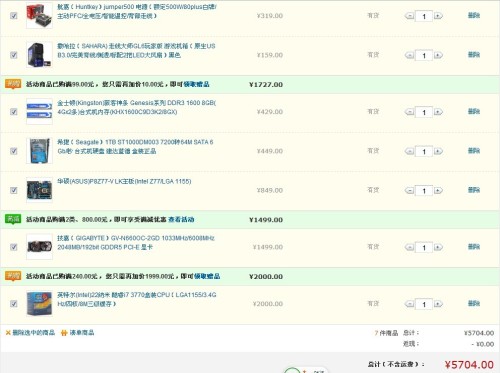Viewport: 500px width, 373px height.
Task: Click the X icon for deleting selected items
Action: pyautogui.click(x=8, y=333)
